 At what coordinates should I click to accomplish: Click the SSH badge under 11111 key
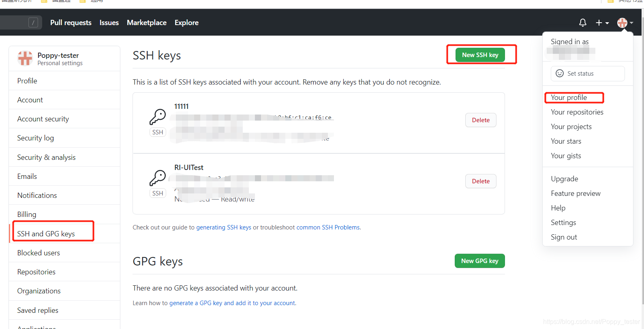pos(158,132)
